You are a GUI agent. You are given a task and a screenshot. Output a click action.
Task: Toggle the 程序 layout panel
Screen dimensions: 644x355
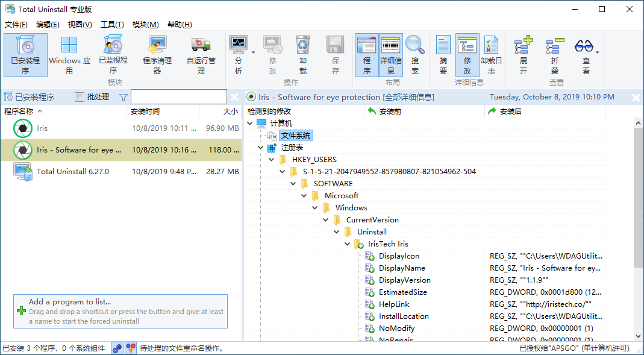click(x=367, y=55)
